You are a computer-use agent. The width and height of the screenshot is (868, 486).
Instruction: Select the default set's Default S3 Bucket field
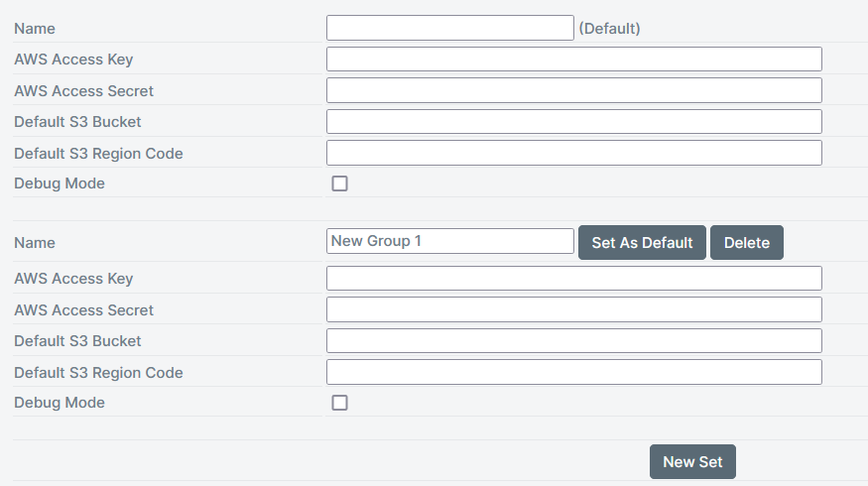click(573, 122)
